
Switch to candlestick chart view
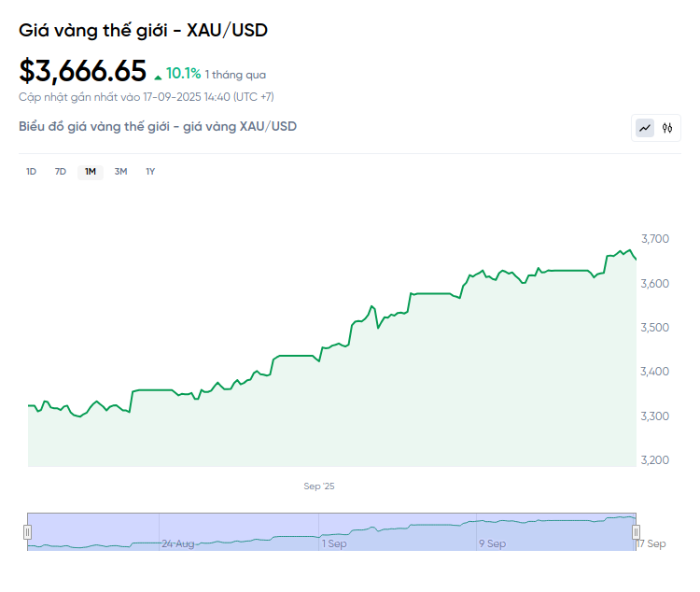pos(667,128)
